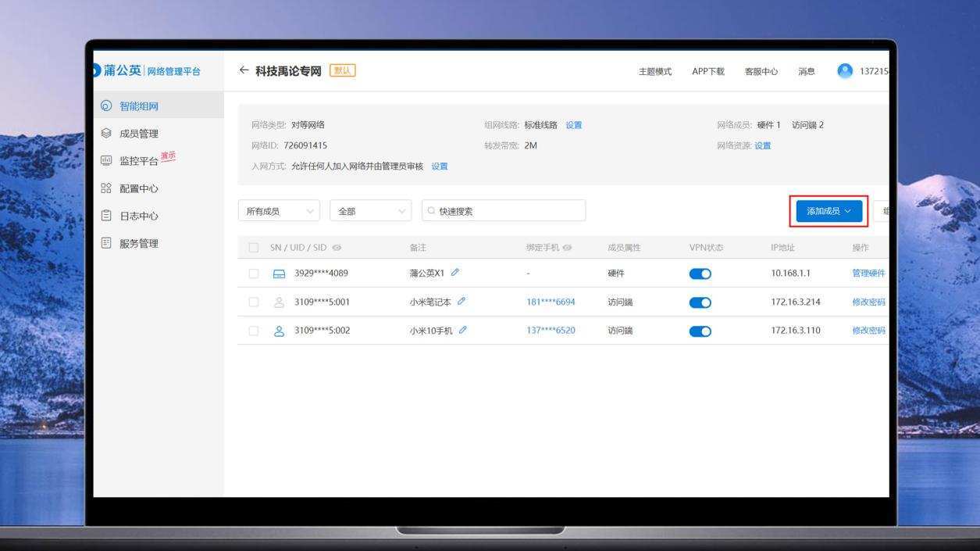
Task: Click the search magnifier icon
Action: pyautogui.click(x=432, y=211)
